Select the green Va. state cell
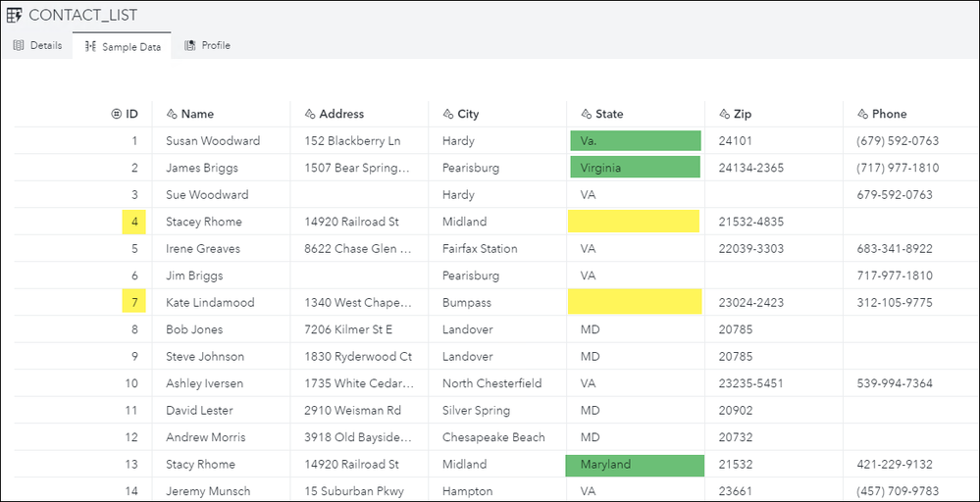 635,140
